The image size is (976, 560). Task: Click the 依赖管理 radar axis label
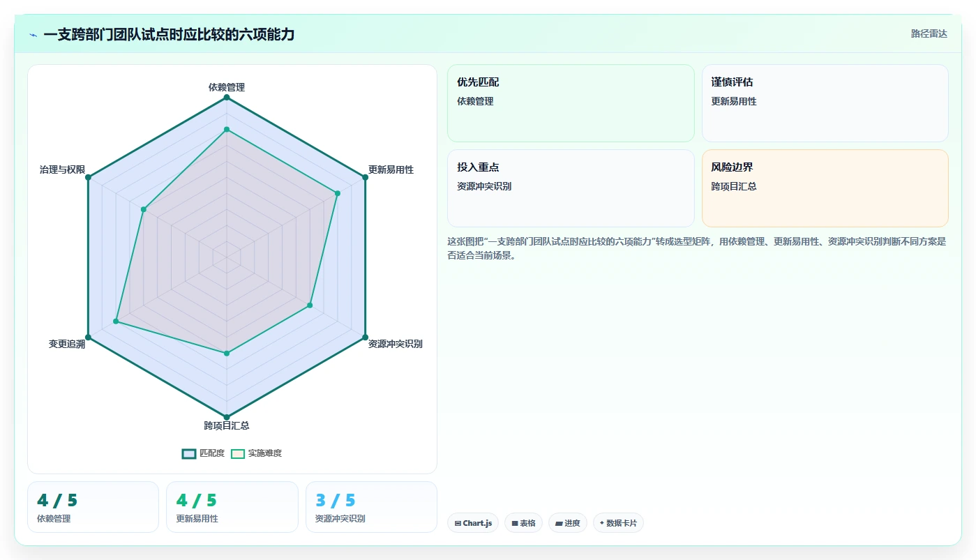coord(227,87)
